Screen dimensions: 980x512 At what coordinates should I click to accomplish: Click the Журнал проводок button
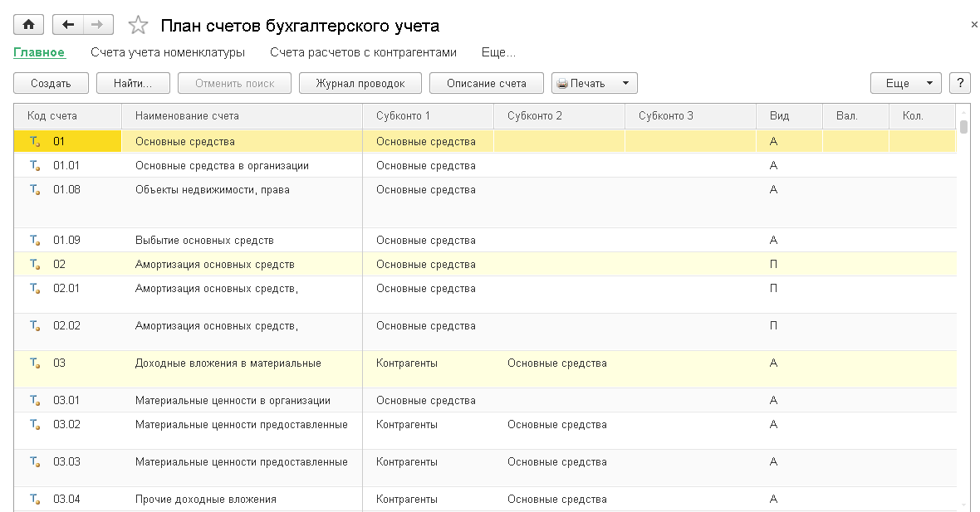pos(360,83)
